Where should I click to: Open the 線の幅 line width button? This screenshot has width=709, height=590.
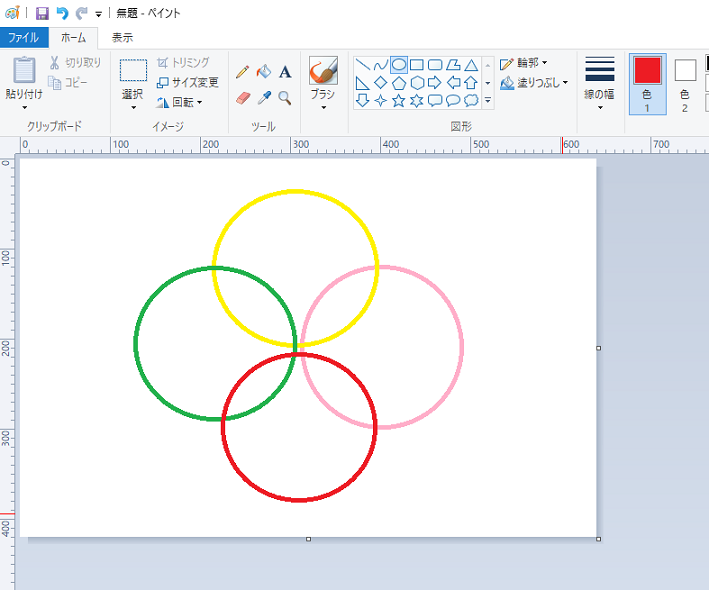point(600,83)
